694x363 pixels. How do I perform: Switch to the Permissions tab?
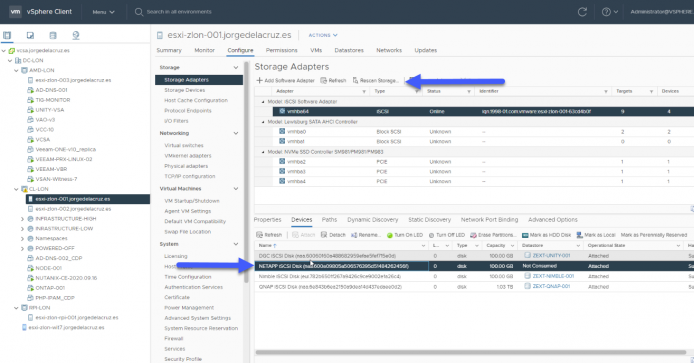(281, 50)
